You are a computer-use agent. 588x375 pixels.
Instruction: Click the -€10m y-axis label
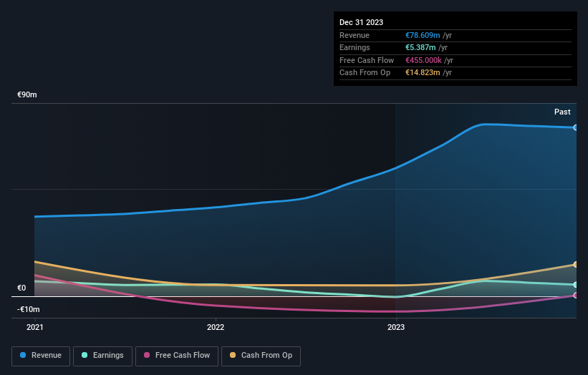[29, 309]
